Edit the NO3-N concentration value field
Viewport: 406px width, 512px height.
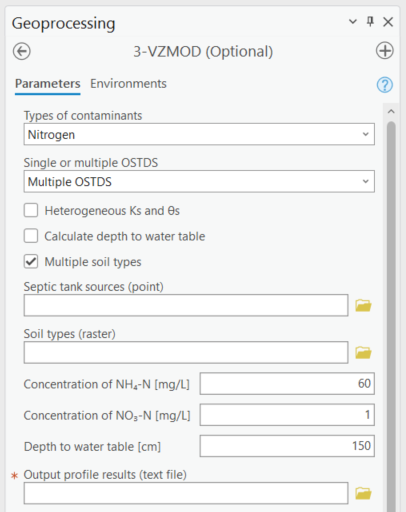[287, 415]
